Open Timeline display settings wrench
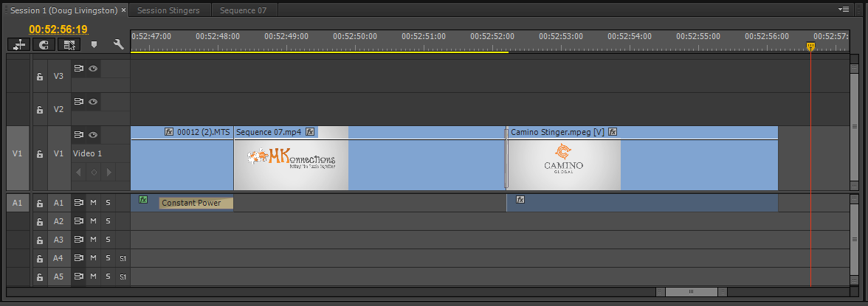The image size is (868, 306). (118, 44)
